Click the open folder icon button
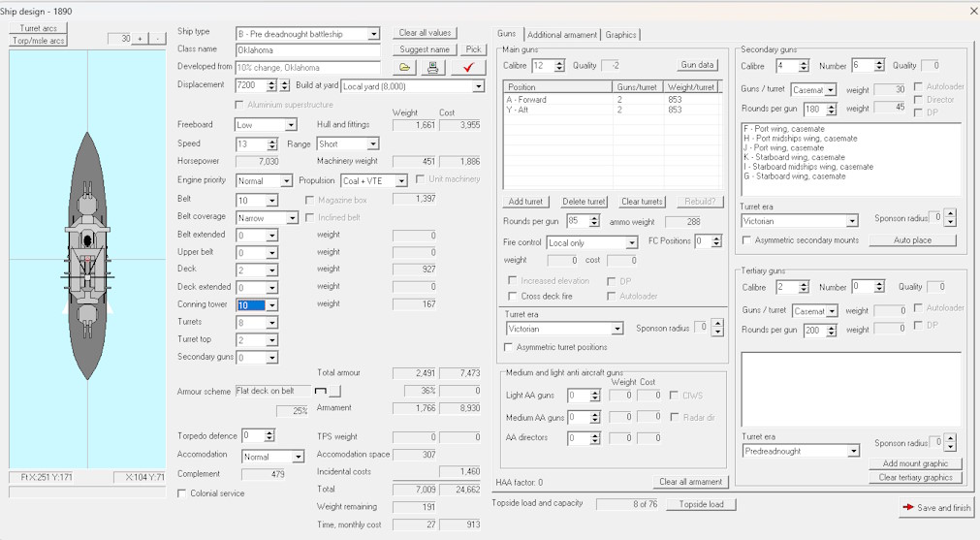Viewport: 980px width, 540px height. (x=404, y=67)
